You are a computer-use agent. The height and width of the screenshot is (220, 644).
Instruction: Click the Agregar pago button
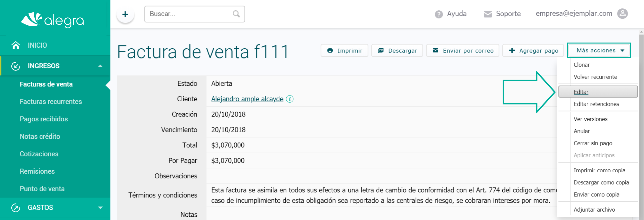point(533,51)
